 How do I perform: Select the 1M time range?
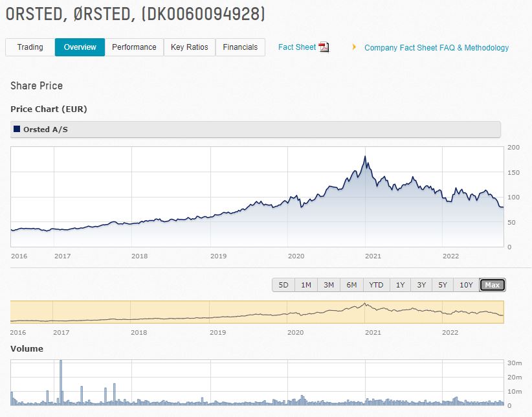tap(306, 285)
